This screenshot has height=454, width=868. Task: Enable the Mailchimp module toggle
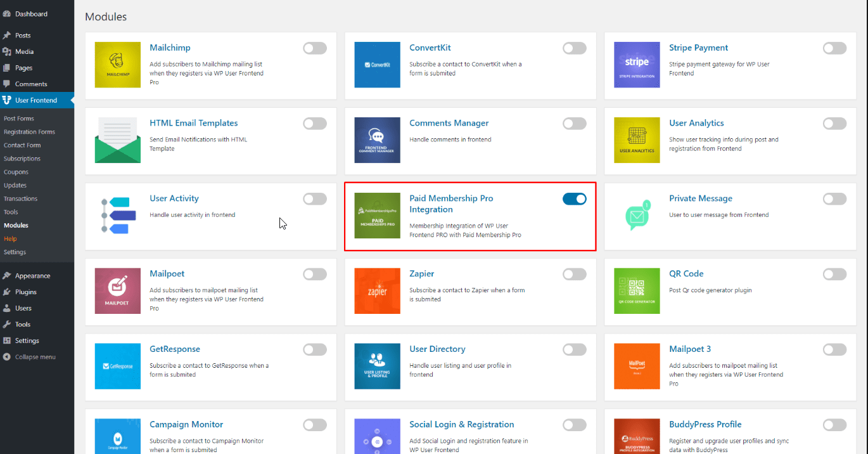point(314,48)
